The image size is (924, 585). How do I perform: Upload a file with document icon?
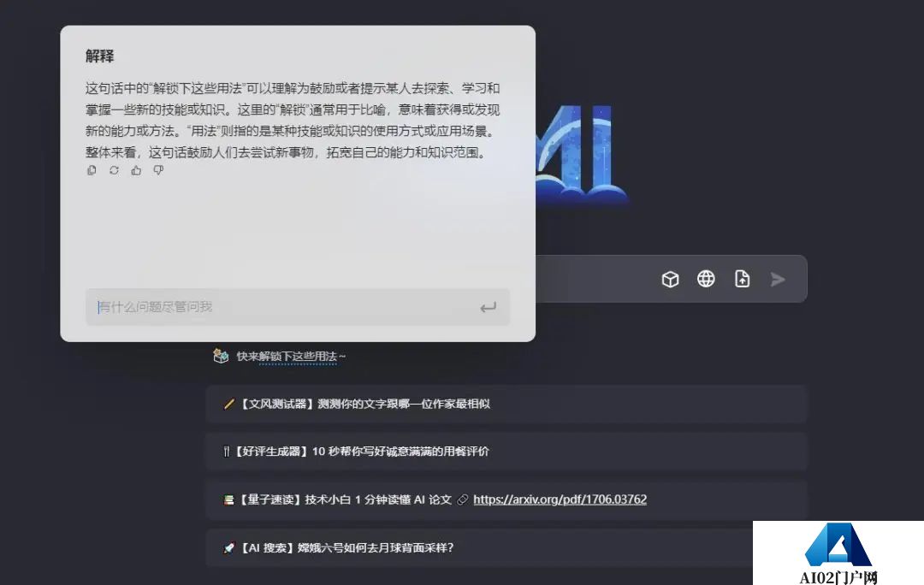742,279
